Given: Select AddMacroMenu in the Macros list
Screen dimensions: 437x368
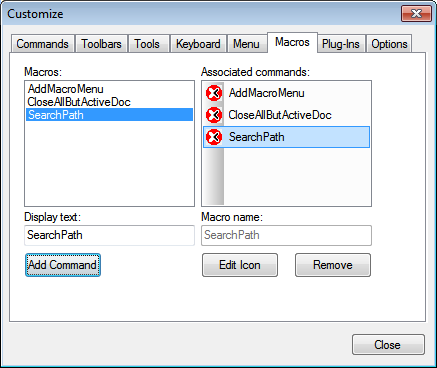Looking at the screenshot, I should tap(109, 89).
